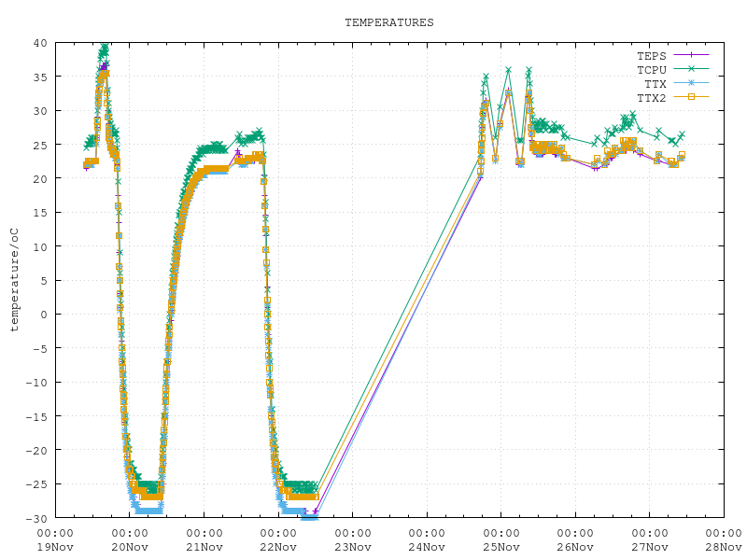
Task: Click the 23Nov x-axis date label
Action: (352, 546)
